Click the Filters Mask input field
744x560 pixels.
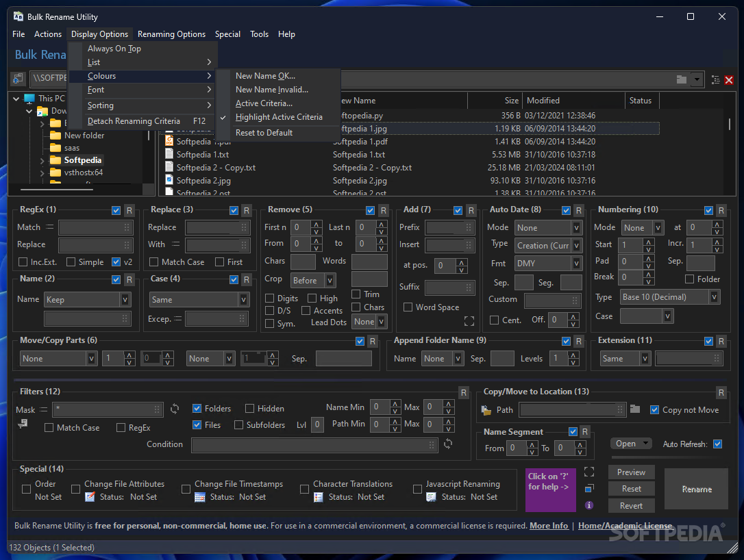(x=108, y=409)
